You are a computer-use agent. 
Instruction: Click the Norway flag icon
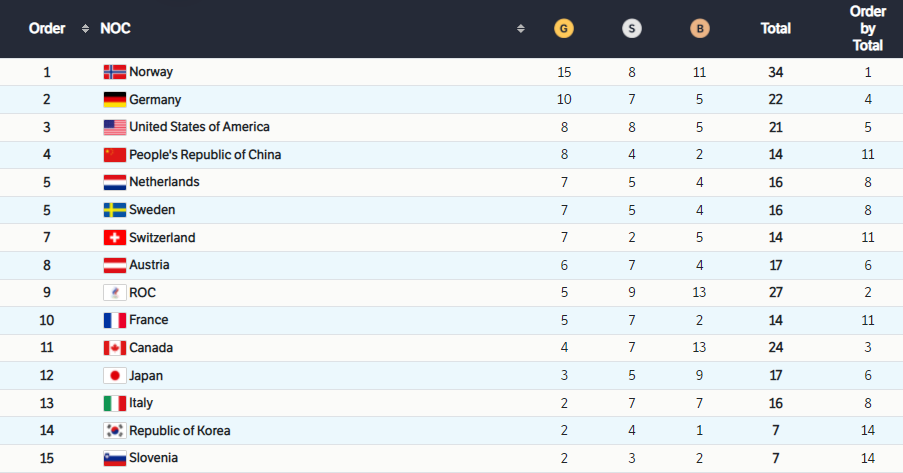tap(115, 72)
